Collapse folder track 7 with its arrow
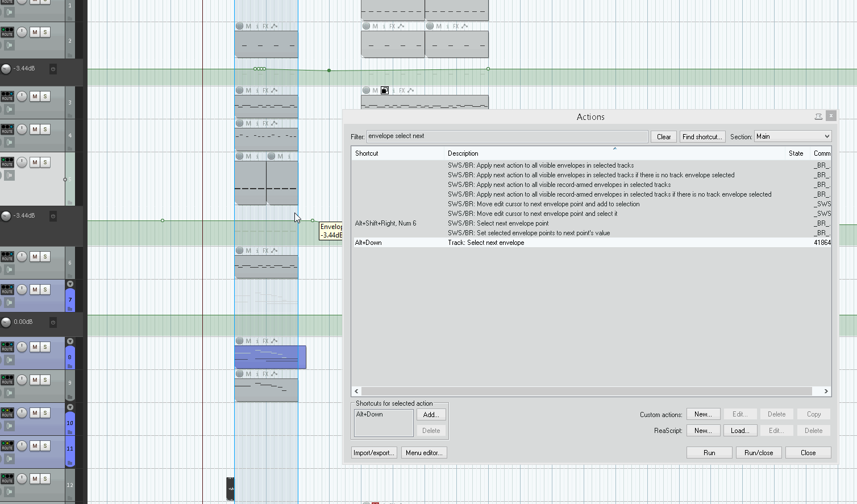Viewport: 857px width, 504px height. [x=70, y=284]
